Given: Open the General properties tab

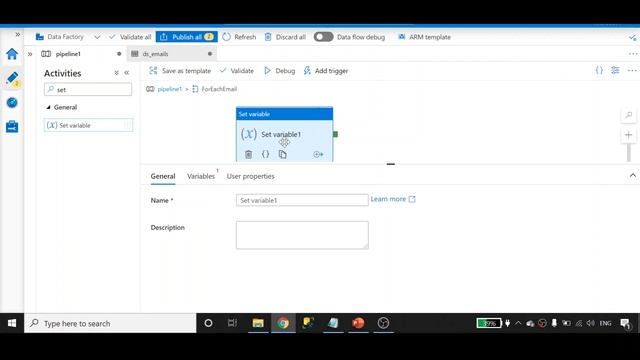Looking at the screenshot, I should click(163, 176).
